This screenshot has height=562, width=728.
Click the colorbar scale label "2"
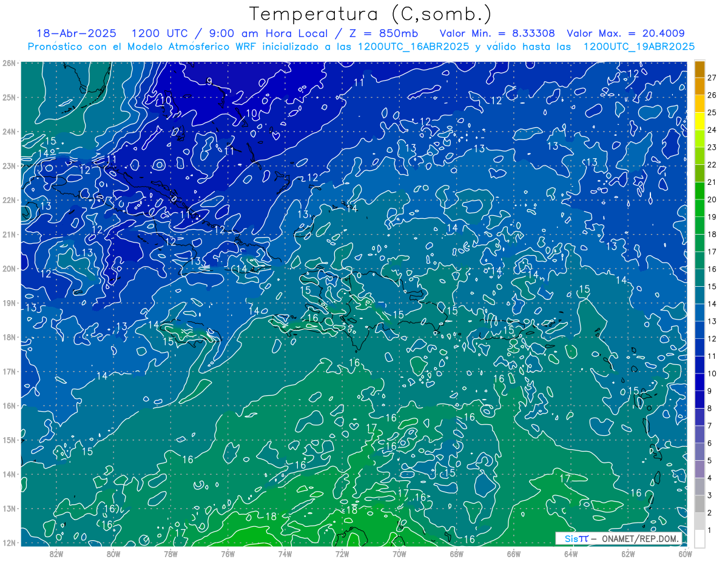(x=710, y=513)
